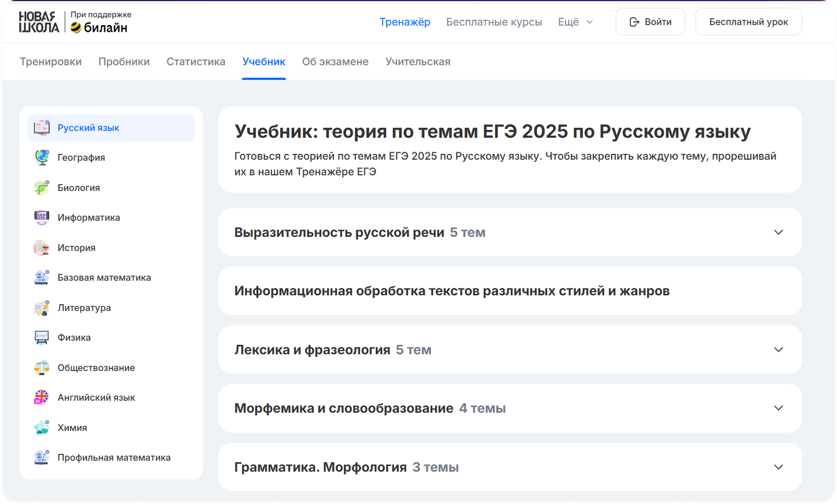The width and height of the screenshot is (837, 504).
Task: Open the Статистика tab
Action: coord(196,62)
